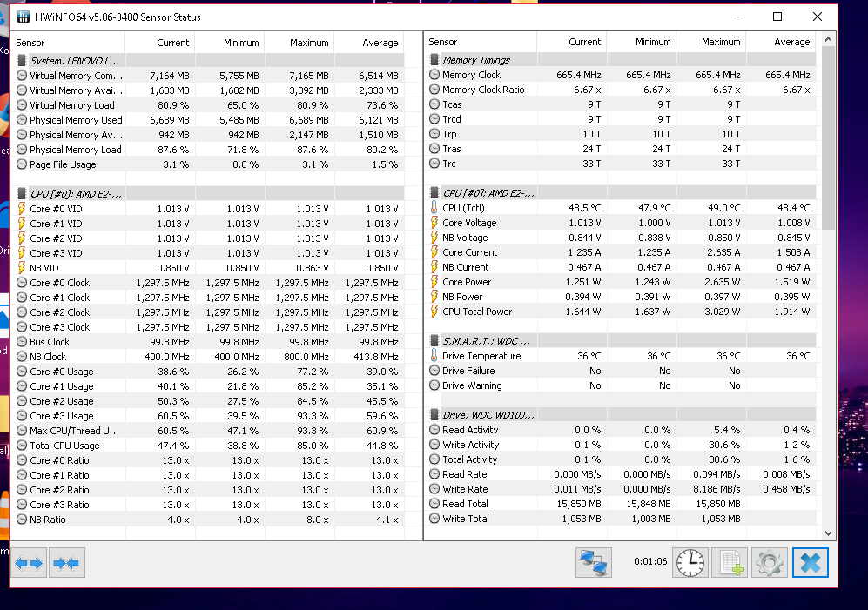Screen dimensions: 868x610
Task: Click the S.M.A.R.T.: WDC chip icon
Action: point(434,340)
